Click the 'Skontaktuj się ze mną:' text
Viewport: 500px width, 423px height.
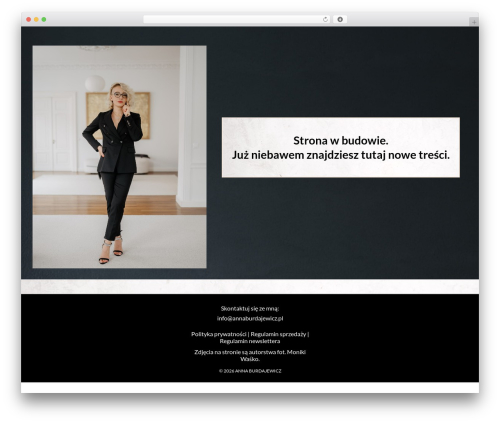(250, 309)
